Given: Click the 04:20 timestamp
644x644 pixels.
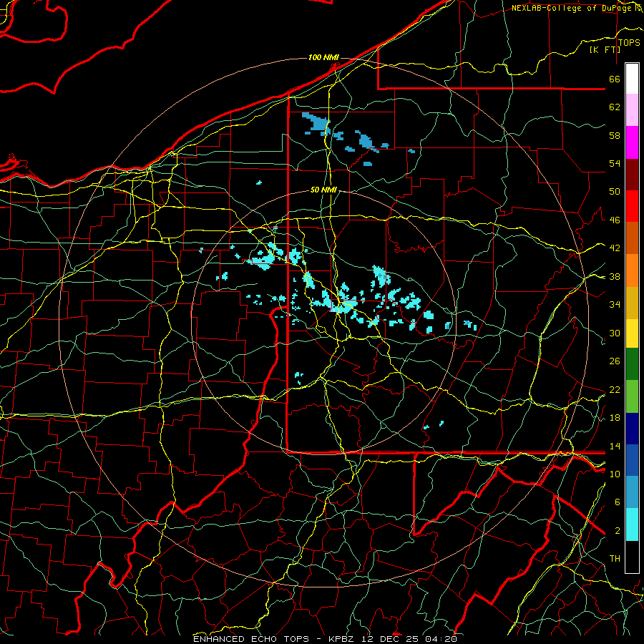Looking at the screenshot, I should (441, 639).
